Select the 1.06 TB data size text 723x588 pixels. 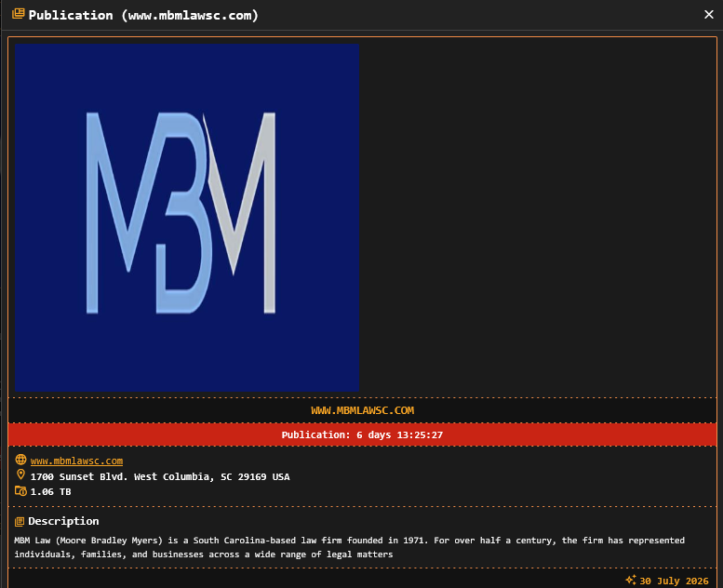click(x=51, y=491)
